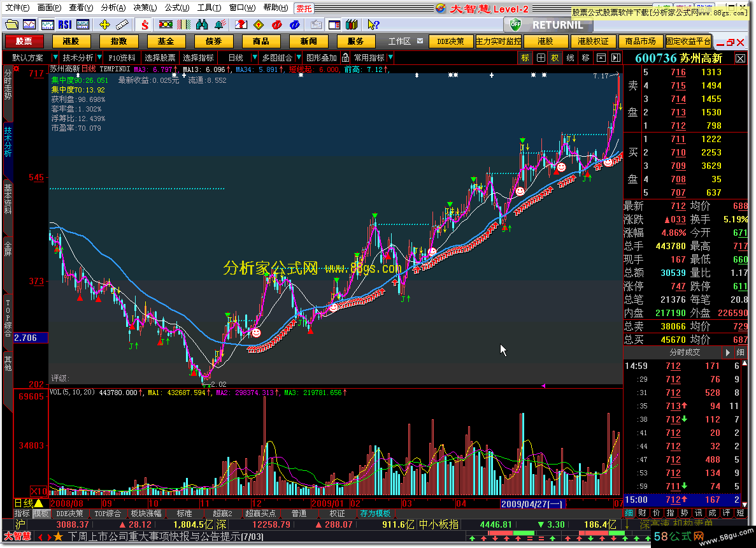Click the crosshair grid icon in chart toolbar
756x548 pixels.
[541, 58]
